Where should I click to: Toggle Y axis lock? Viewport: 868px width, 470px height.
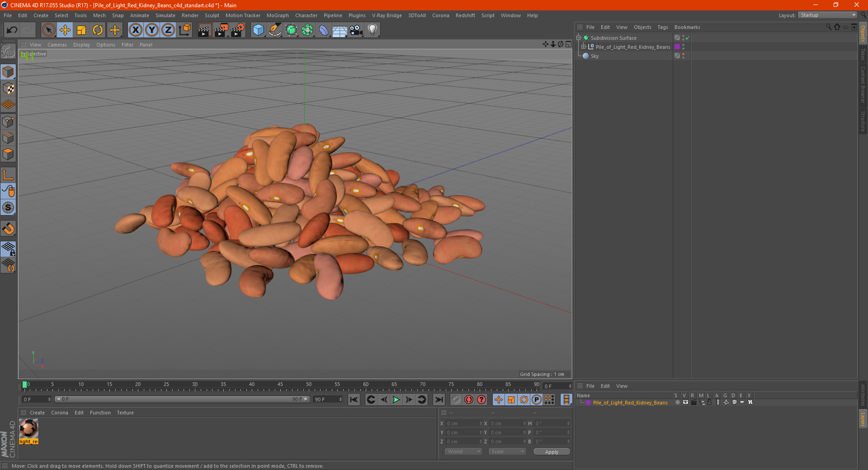152,30
